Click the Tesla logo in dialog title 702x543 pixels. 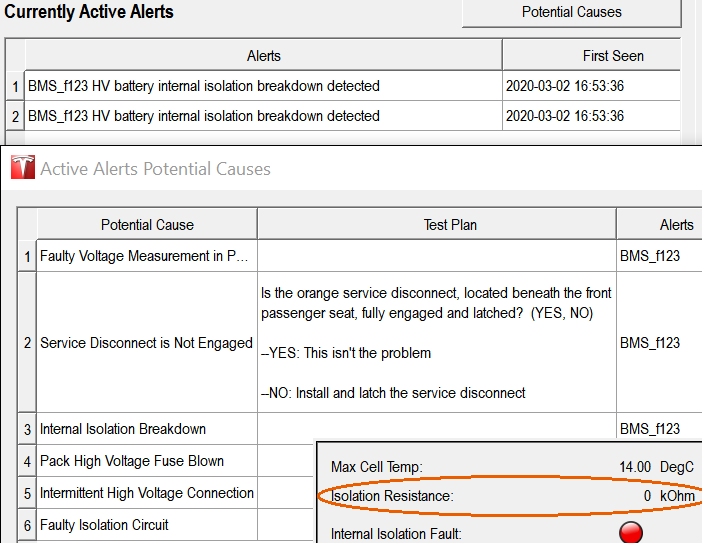22,169
